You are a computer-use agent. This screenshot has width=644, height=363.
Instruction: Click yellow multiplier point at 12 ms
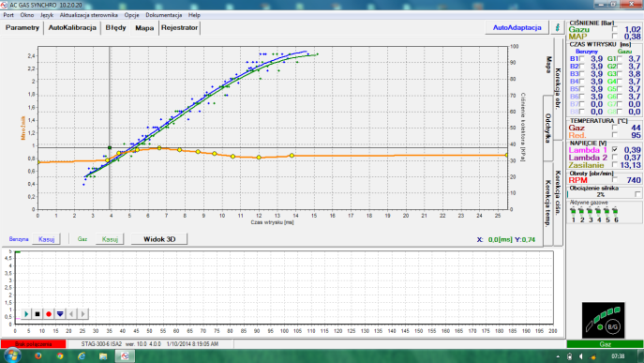(259, 158)
